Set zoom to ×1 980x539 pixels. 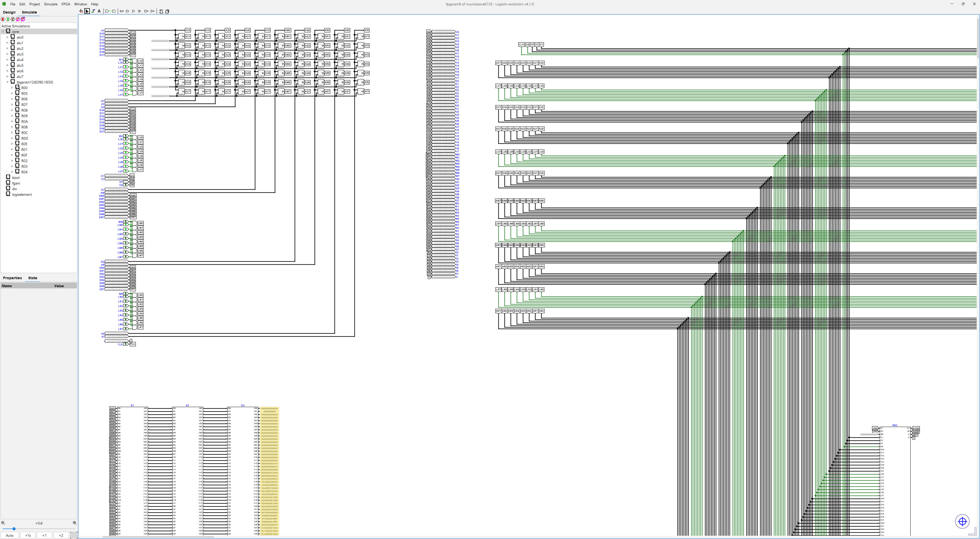44,535
